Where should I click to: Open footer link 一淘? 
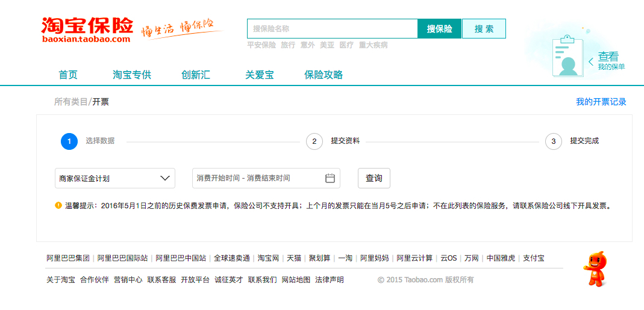[x=345, y=258]
